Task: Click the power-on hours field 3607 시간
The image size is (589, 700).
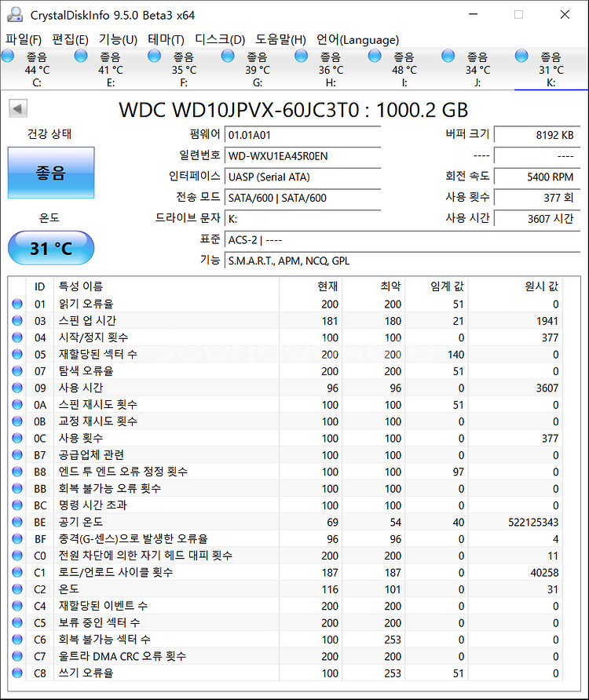Action: coord(537,219)
